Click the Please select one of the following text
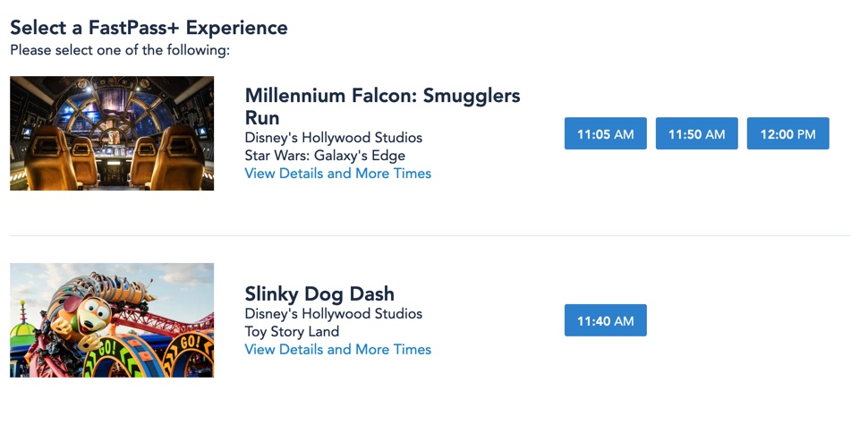 coord(120,50)
